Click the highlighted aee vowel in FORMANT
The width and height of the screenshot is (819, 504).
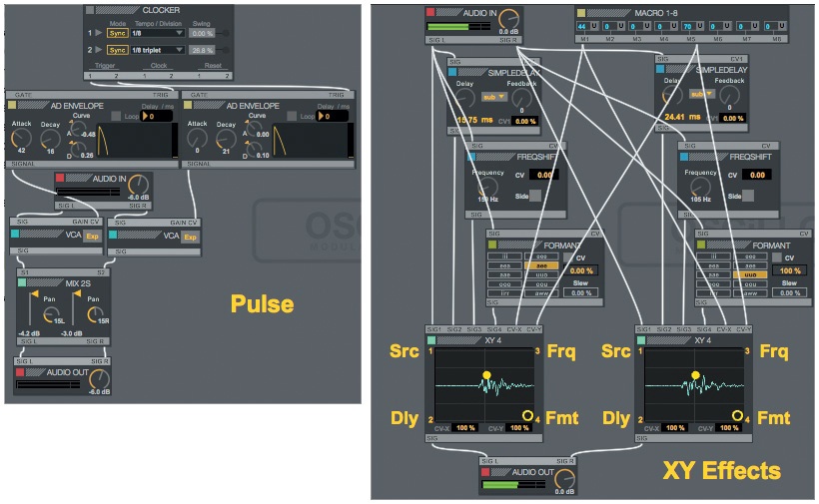point(541,265)
